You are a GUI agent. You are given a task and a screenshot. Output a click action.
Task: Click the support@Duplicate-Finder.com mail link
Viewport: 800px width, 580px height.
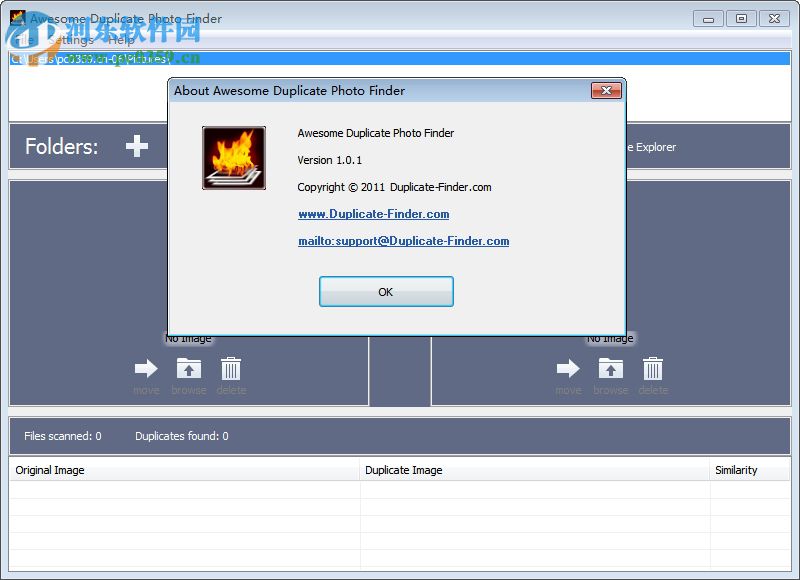pos(404,241)
